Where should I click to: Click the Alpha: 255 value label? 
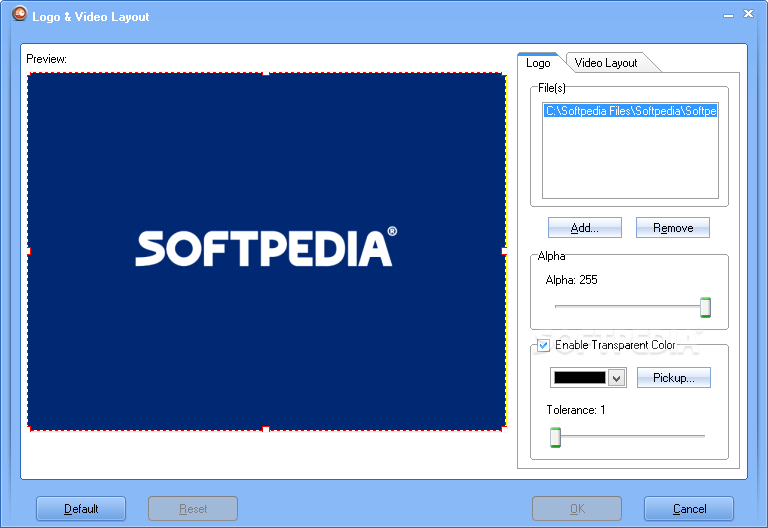571,280
